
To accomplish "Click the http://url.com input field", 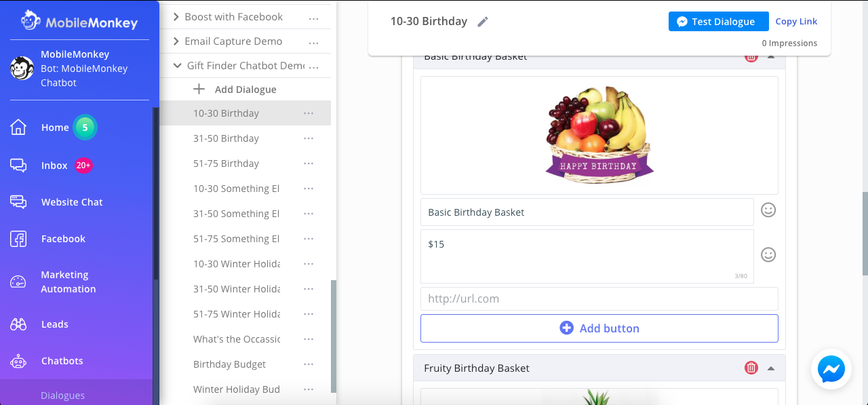I will coord(599,298).
